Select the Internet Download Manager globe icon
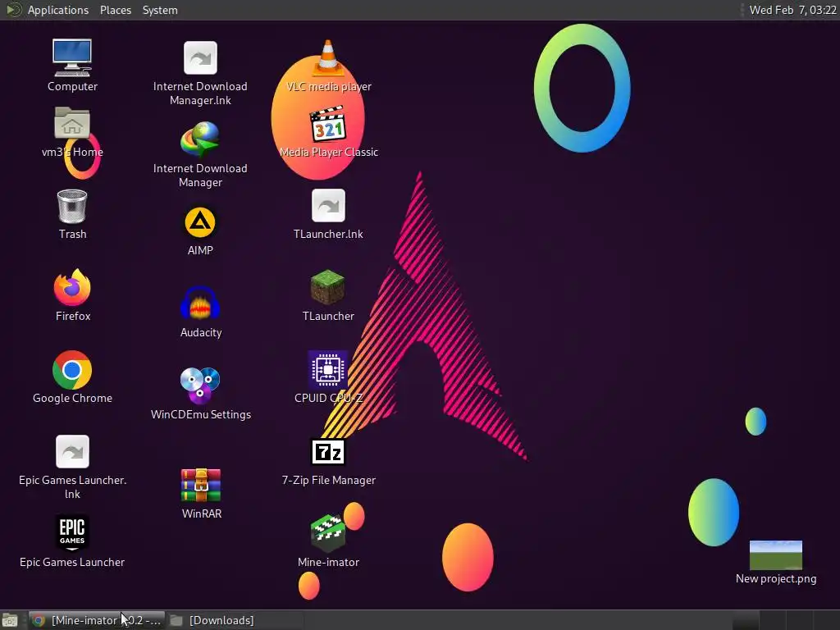Viewport: 840px width, 630px height. coord(200,139)
